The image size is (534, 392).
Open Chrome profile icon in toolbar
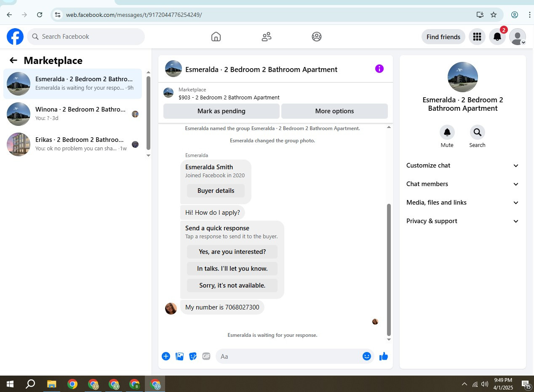pyautogui.click(x=515, y=15)
